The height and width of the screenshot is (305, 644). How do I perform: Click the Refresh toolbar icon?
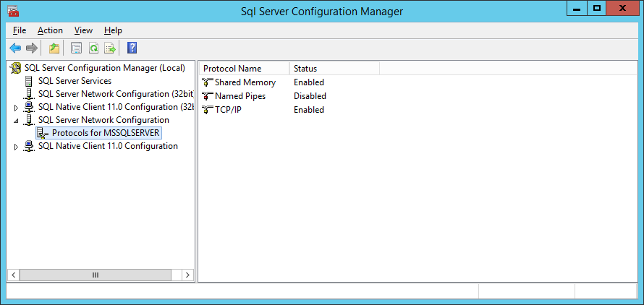pyautogui.click(x=93, y=48)
